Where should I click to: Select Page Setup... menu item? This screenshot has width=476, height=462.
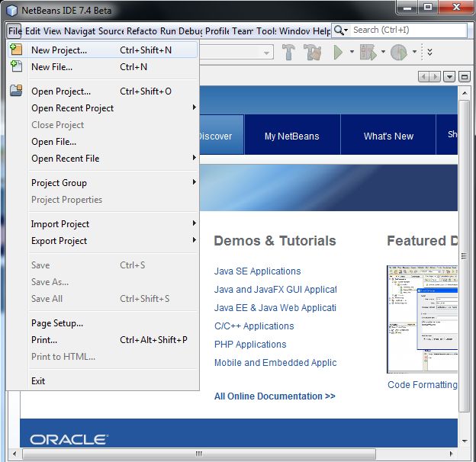coord(103,323)
